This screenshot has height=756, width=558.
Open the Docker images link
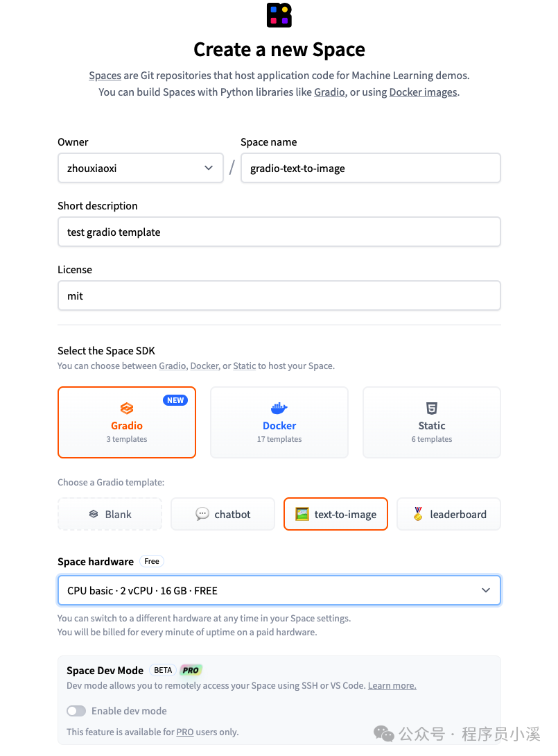click(x=423, y=92)
